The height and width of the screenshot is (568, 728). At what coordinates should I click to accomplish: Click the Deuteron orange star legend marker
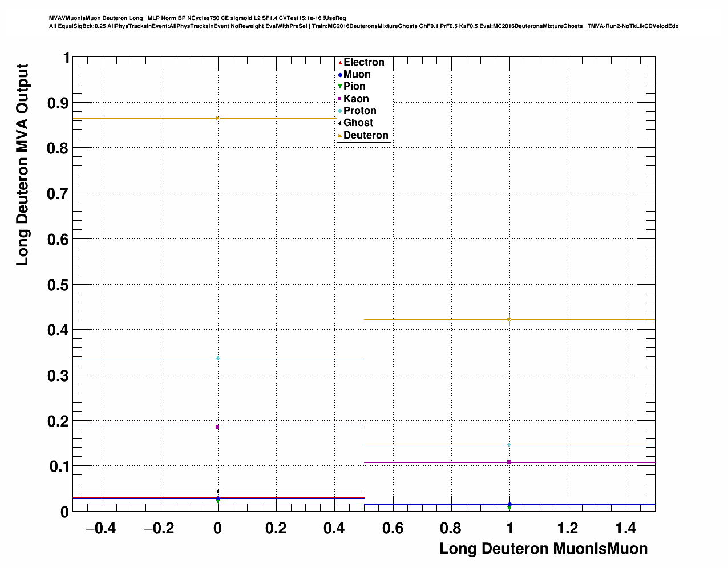[340, 136]
